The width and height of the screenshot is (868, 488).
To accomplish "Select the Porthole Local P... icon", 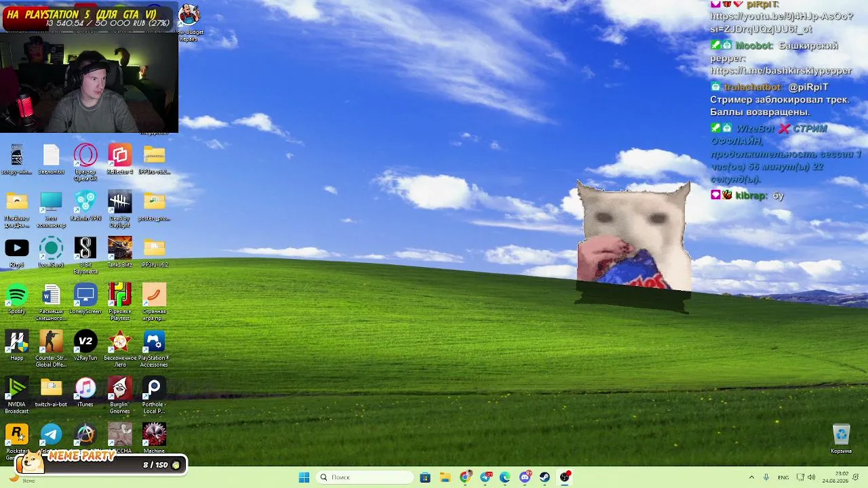I will [154, 395].
